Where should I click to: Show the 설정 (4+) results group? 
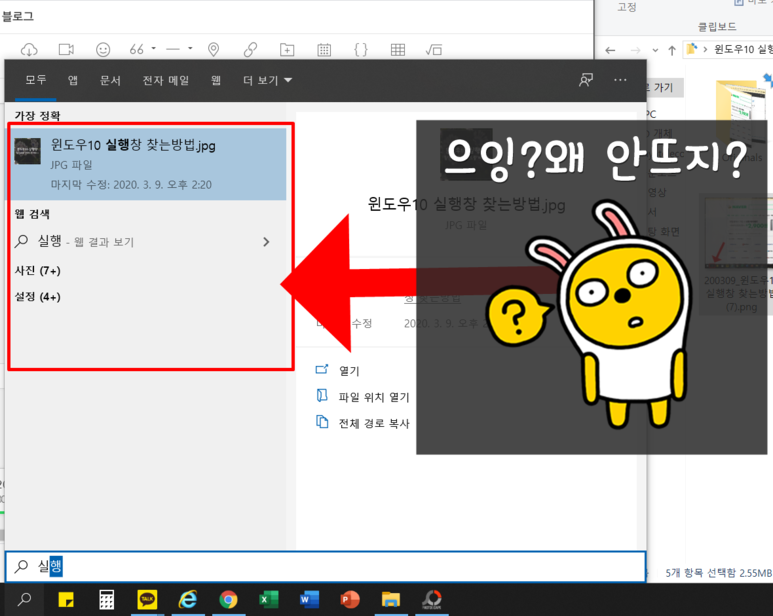37,297
